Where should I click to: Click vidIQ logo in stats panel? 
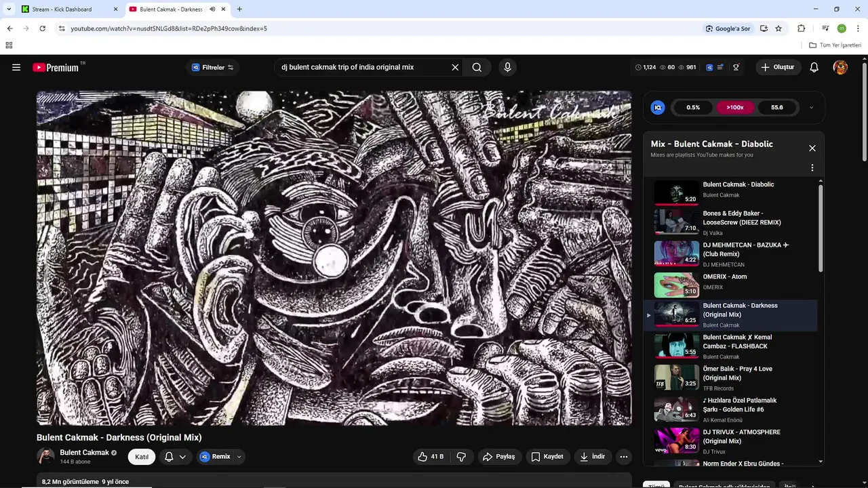tap(658, 107)
